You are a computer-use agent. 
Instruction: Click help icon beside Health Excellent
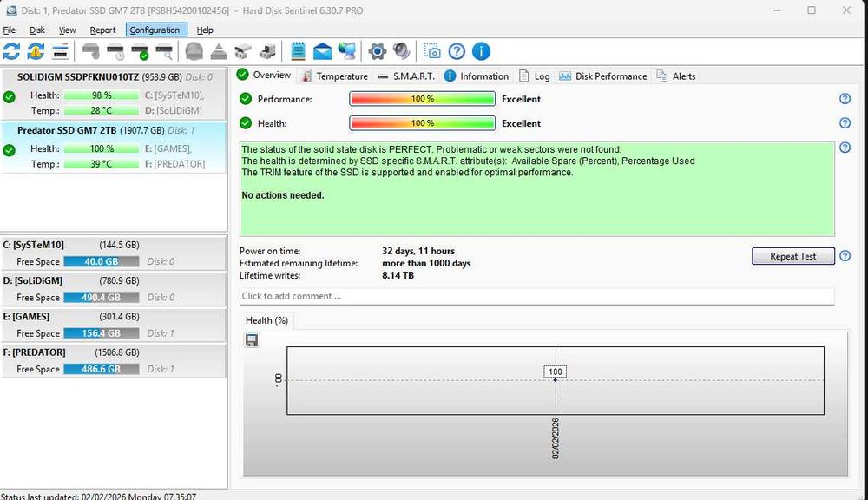(x=845, y=123)
